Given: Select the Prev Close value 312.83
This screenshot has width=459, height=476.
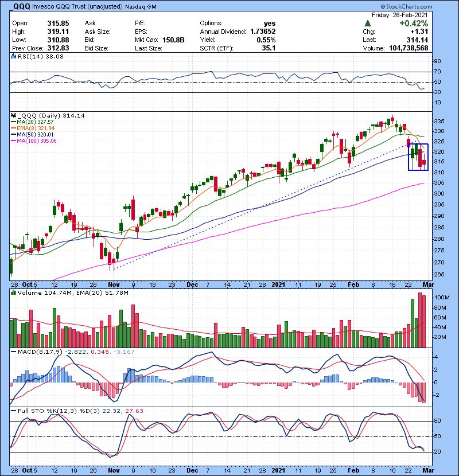Looking at the screenshot, I should pyautogui.click(x=58, y=48).
